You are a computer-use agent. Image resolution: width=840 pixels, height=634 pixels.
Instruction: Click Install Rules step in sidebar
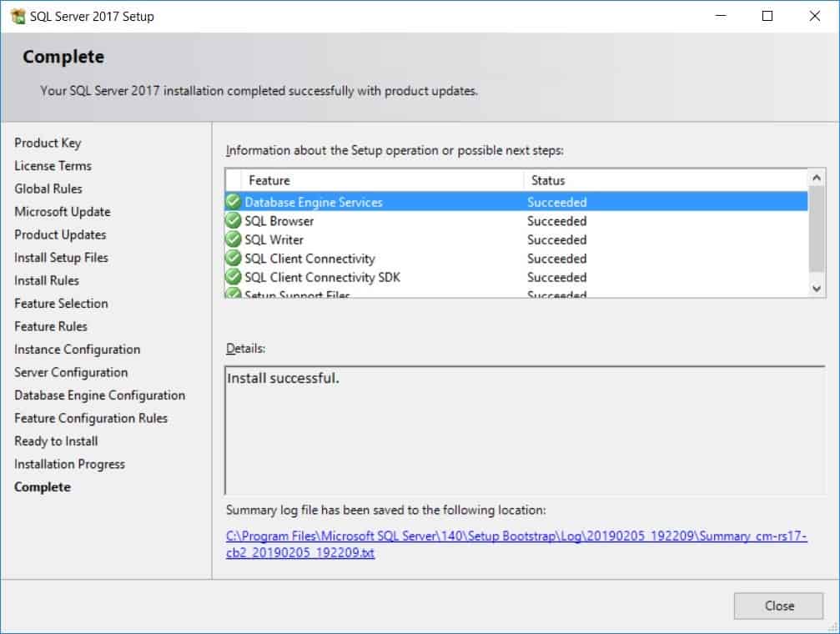[47, 280]
